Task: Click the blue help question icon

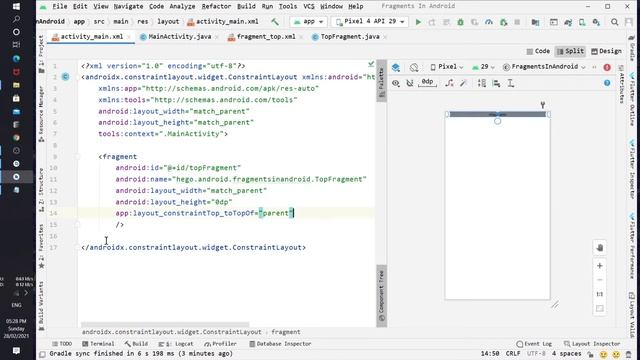Action: (607, 83)
